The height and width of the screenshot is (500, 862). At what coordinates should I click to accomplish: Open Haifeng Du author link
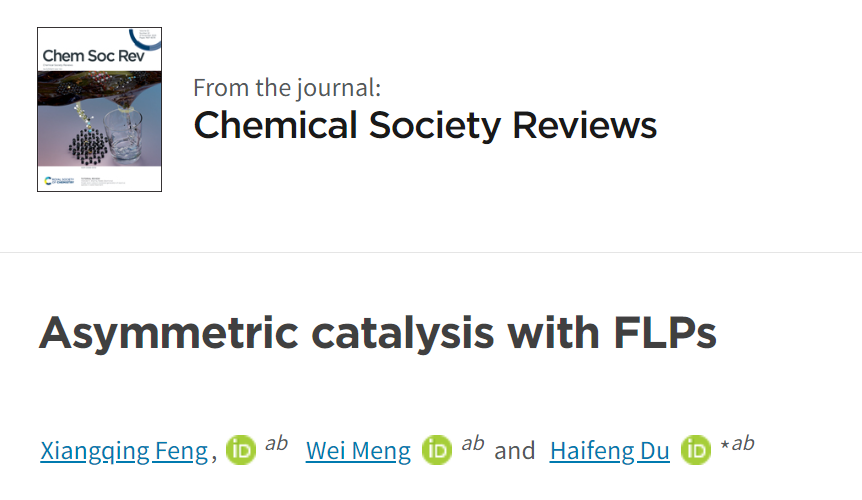point(610,451)
